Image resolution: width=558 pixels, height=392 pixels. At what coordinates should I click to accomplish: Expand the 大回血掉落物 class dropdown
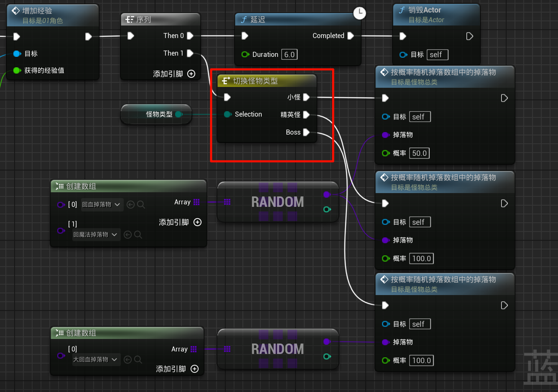[x=95, y=359]
